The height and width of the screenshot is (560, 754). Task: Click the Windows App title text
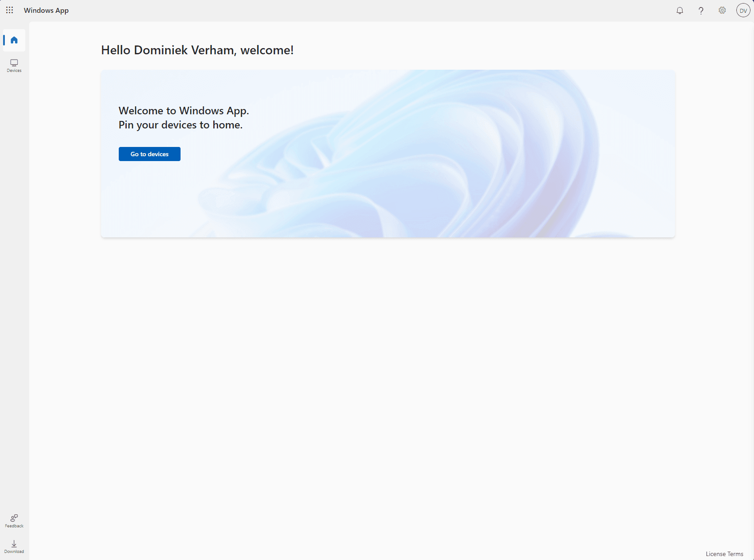click(46, 11)
